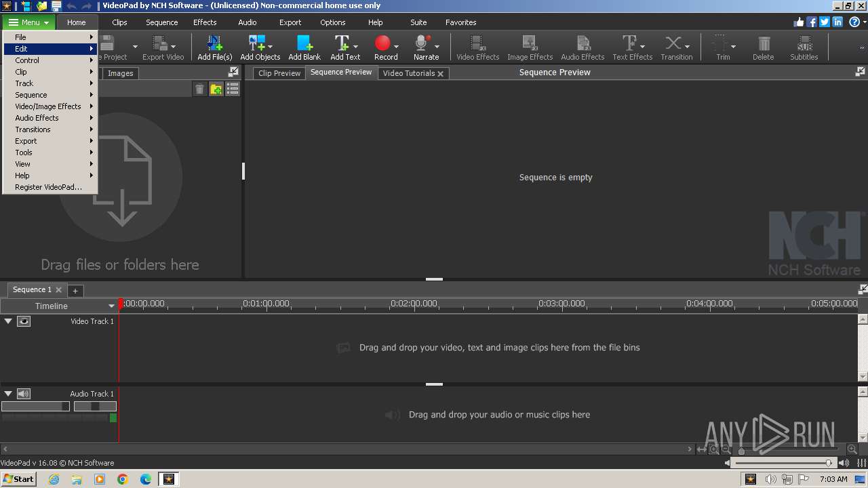Open the Edit submenu
This screenshot has height=488, width=868.
point(51,49)
